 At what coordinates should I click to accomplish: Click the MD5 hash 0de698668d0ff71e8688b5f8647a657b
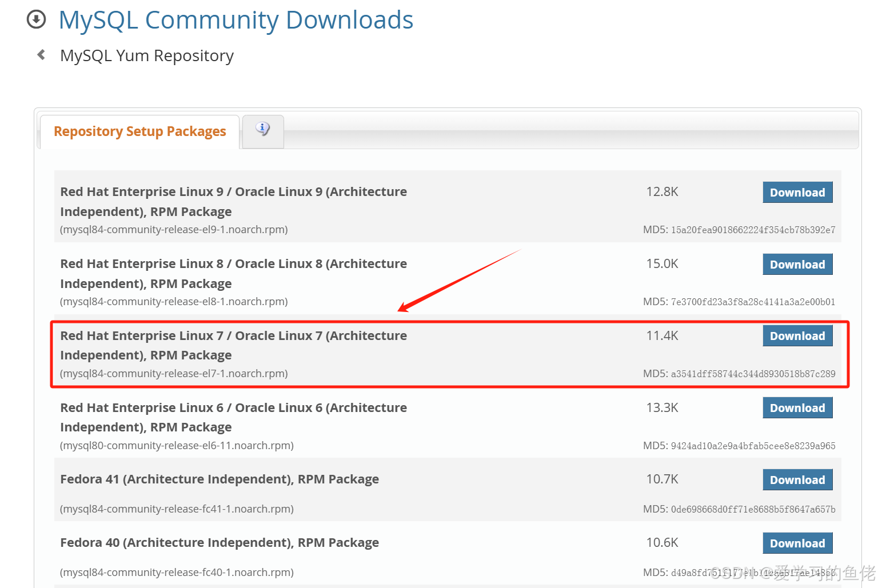click(753, 510)
